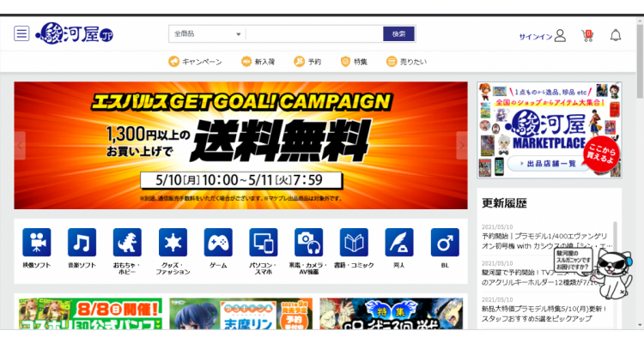644x343 pixels.
Task: Open the 同人 quill category icon
Action: click(399, 243)
